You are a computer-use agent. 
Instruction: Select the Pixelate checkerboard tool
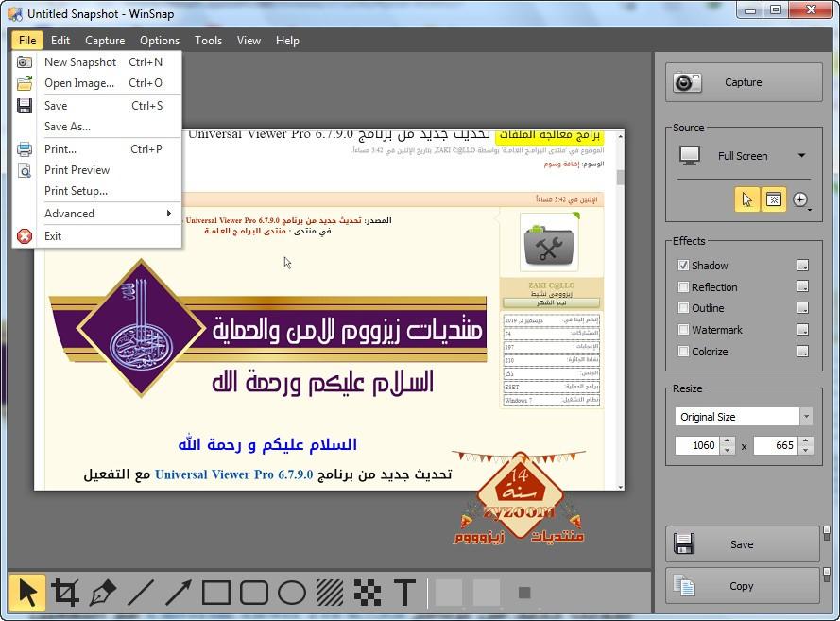coord(368,593)
